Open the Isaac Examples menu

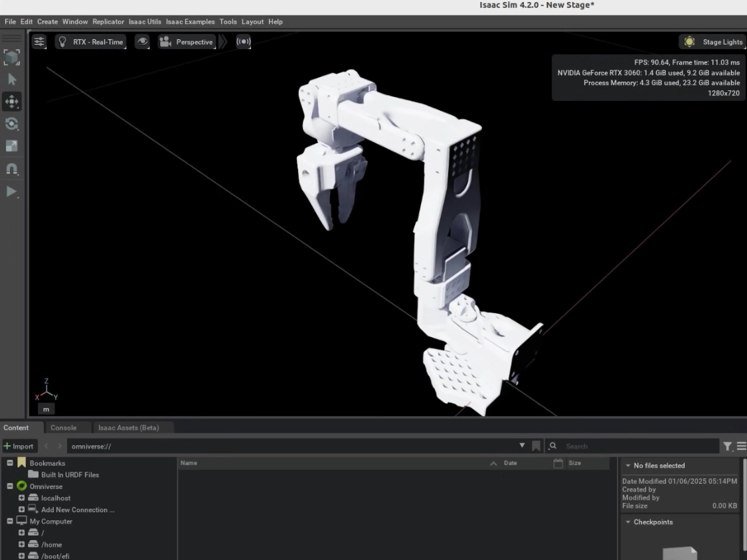pyautogui.click(x=190, y=21)
